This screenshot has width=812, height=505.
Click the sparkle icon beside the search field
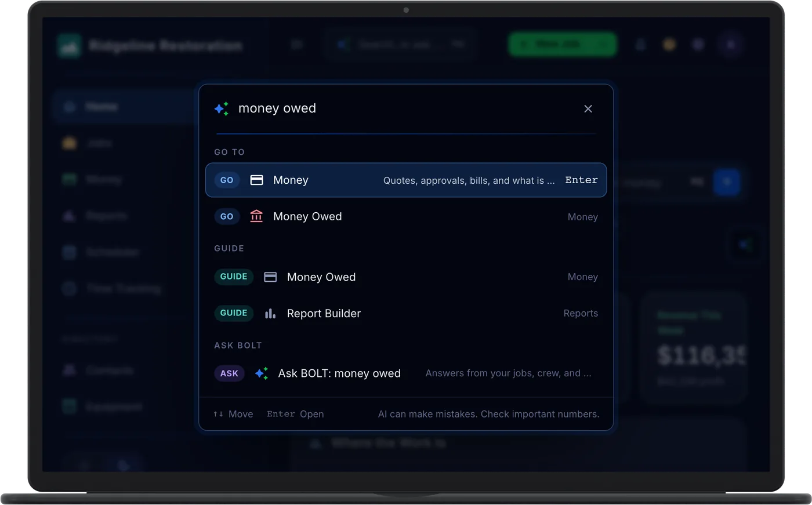pyautogui.click(x=222, y=108)
